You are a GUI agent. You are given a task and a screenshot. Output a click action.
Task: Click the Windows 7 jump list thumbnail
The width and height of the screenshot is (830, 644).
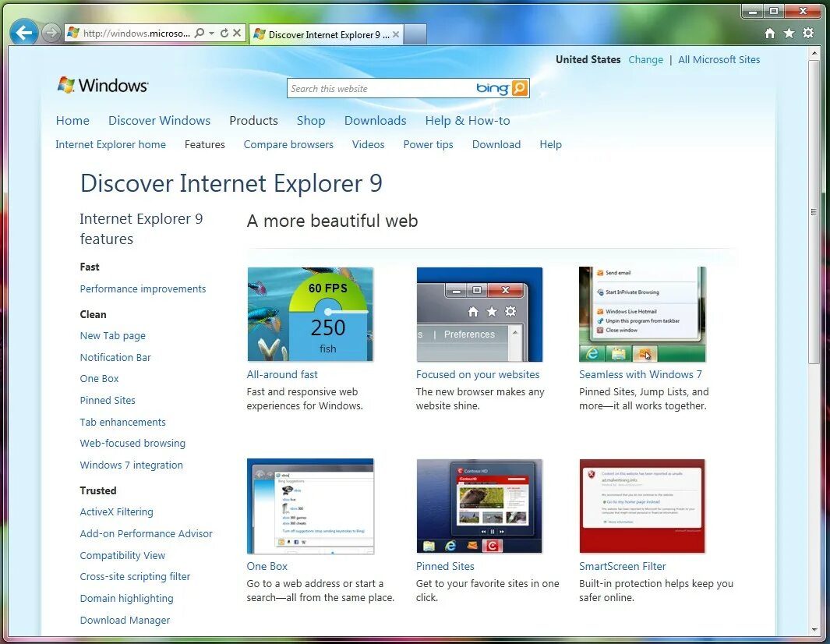point(642,314)
